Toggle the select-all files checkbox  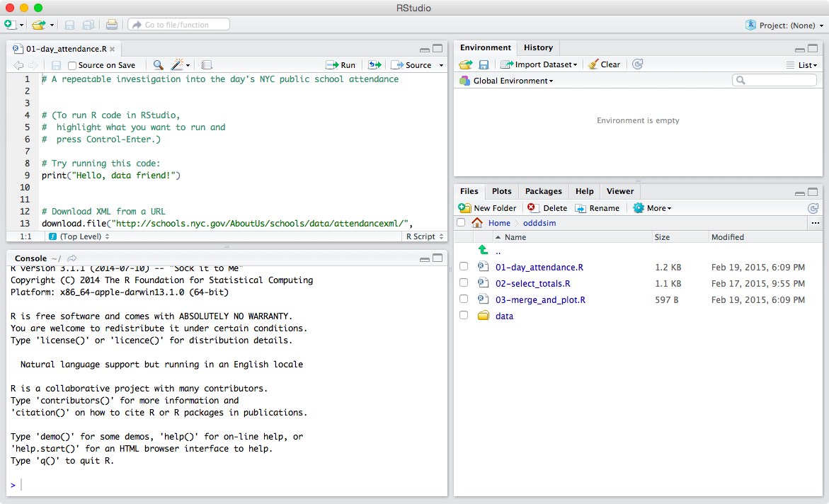tap(461, 223)
